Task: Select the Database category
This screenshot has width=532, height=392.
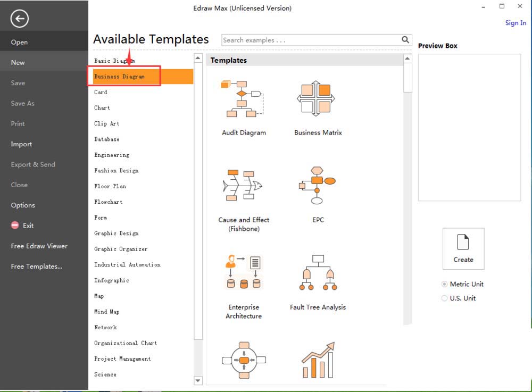Action: [x=107, y=139]
